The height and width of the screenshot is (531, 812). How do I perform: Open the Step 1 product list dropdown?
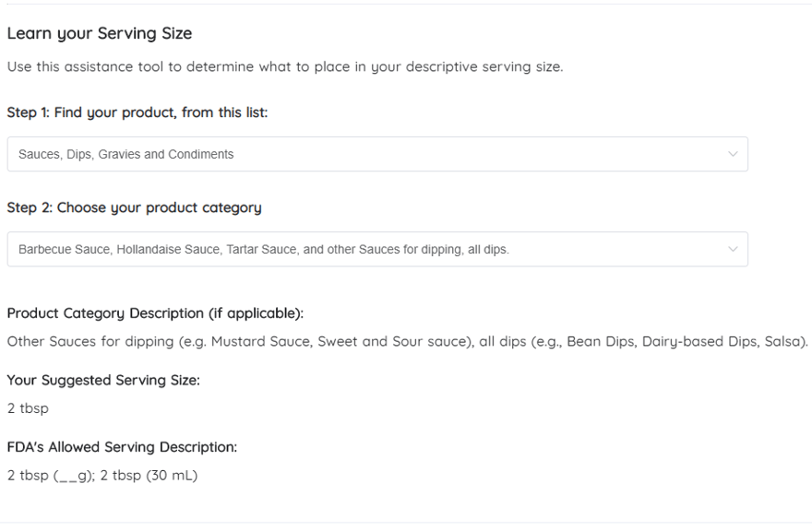pos(377,154)
